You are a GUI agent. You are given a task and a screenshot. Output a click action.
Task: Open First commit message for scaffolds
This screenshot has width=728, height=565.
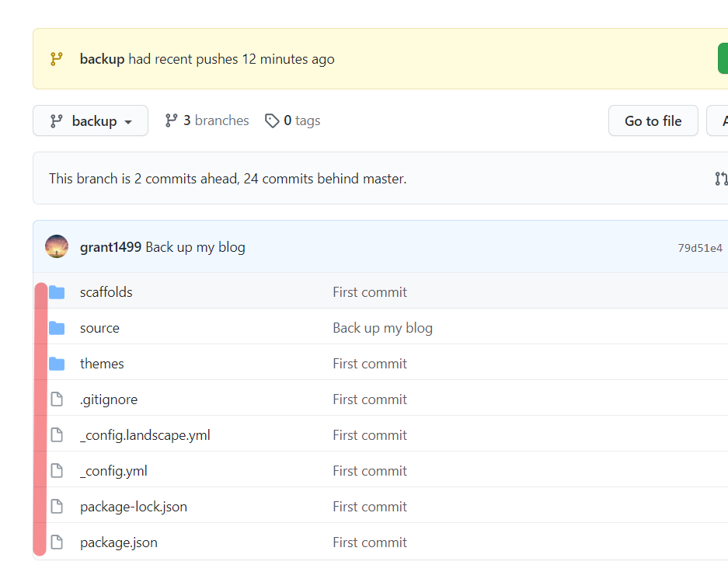[x=370, y=292]
